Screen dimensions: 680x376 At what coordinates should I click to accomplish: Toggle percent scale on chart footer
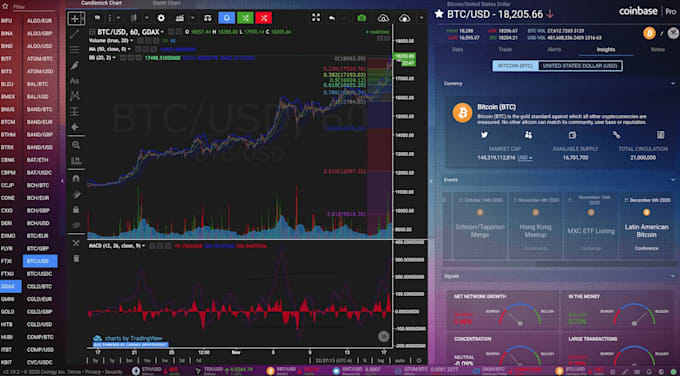click(x=365, y=360)
